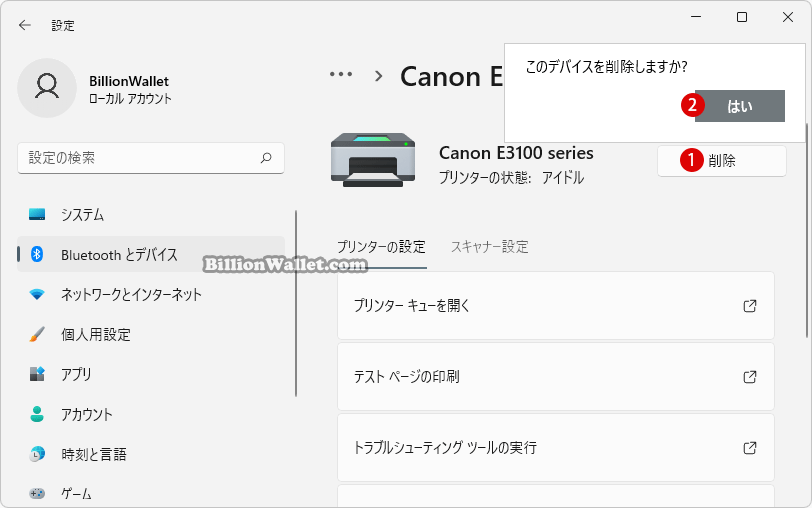812x508 pixels.
Task: Confirm removal with はい button
Action: click(x=740, y=106)
